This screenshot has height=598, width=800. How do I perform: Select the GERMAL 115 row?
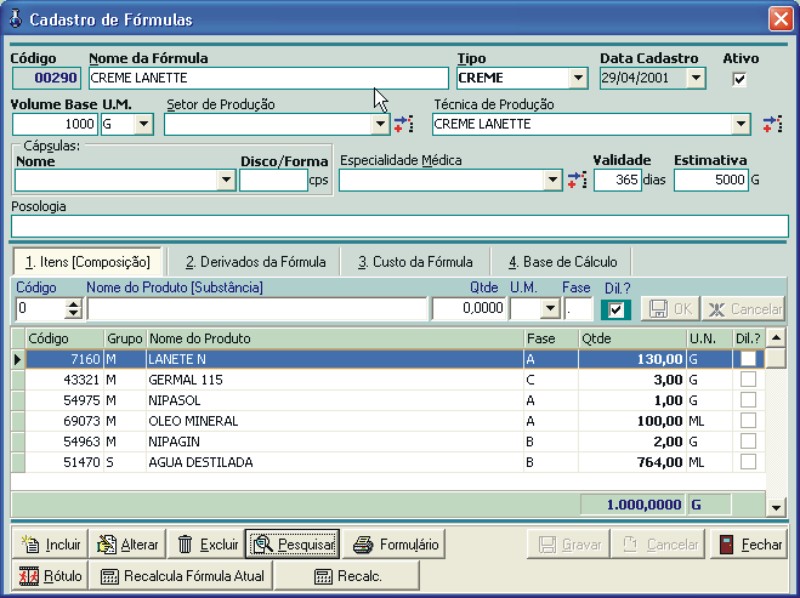click(x=395, y=380)
